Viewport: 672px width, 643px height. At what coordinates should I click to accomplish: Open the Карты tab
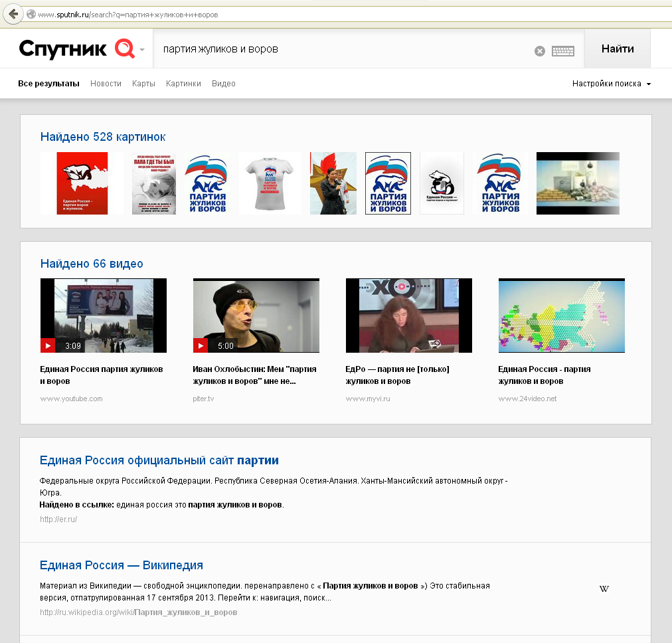143,84
